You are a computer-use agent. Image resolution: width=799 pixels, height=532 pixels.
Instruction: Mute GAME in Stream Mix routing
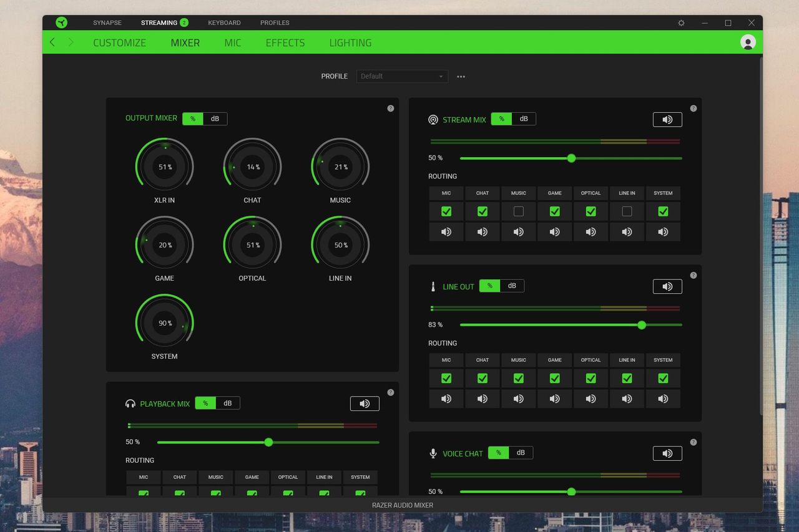pos(555,232)
